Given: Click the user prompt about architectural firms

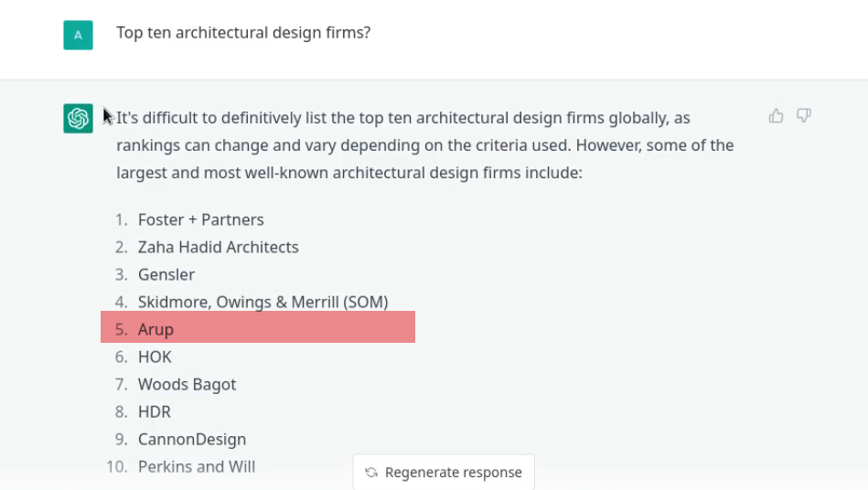Looking at the screenshot, I should (243, 33).
